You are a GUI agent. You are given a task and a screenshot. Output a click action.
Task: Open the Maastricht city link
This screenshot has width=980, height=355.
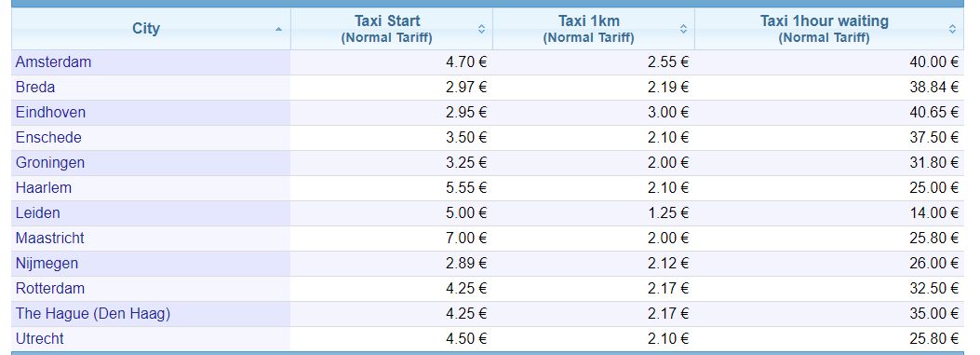[x=49, y=238]
